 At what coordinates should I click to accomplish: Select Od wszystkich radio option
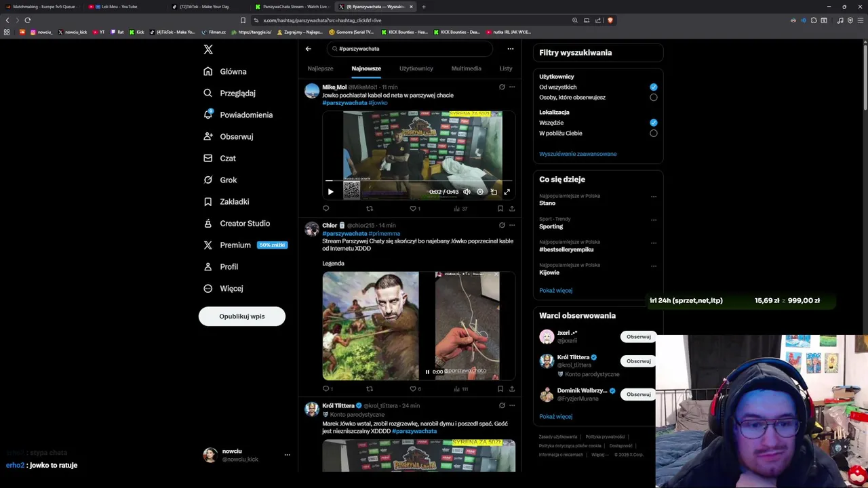654,87
